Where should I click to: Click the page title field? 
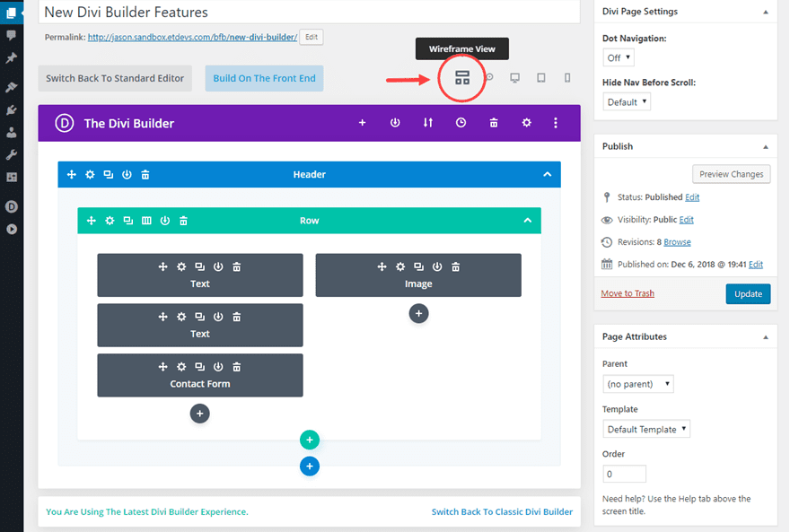coord(310,12)
